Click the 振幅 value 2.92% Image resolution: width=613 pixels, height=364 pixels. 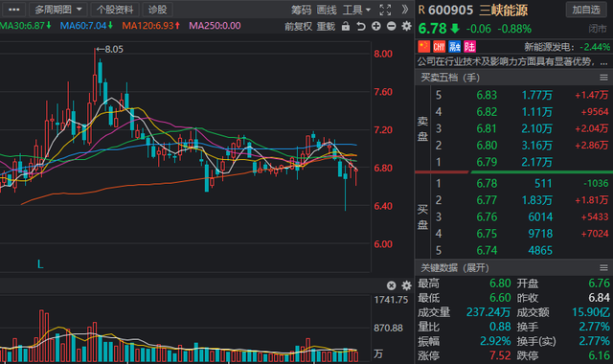(x=495, y=341)
